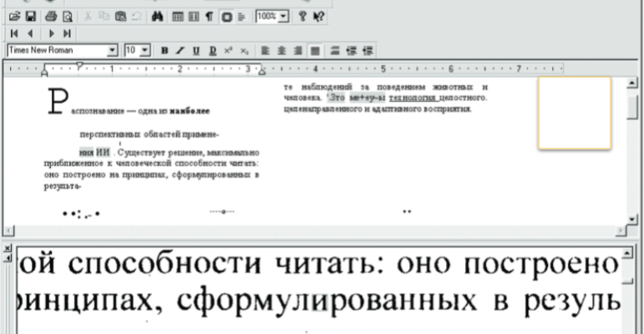This screenshot has height=334, width=644.
Task: Go to the first page
Action: coord(15,33)
